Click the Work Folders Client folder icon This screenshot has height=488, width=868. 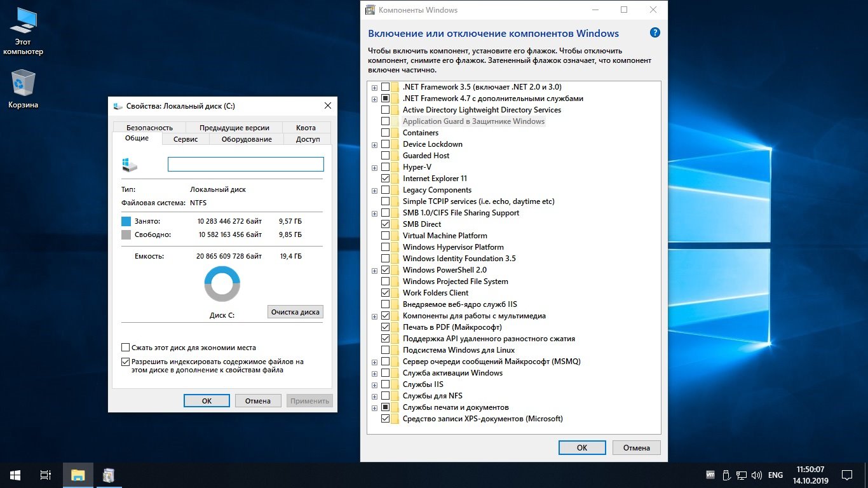coord(395,293)
